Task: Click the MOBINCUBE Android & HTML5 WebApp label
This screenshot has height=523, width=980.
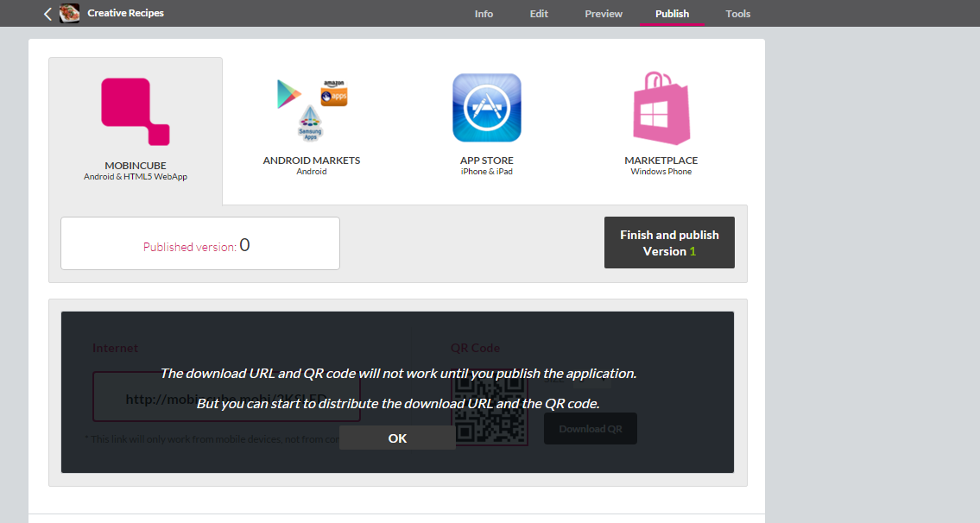Action: click(136, 171)
